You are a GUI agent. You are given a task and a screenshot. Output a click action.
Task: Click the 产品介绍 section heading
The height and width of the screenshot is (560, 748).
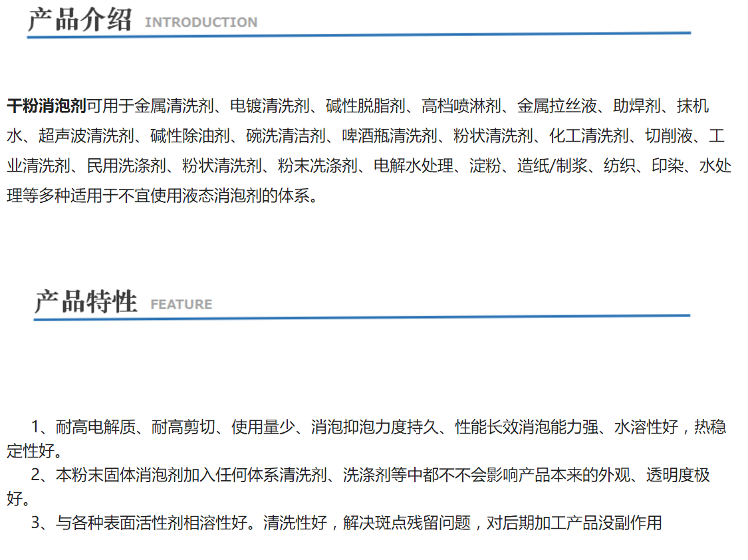[x=80, y=19]
